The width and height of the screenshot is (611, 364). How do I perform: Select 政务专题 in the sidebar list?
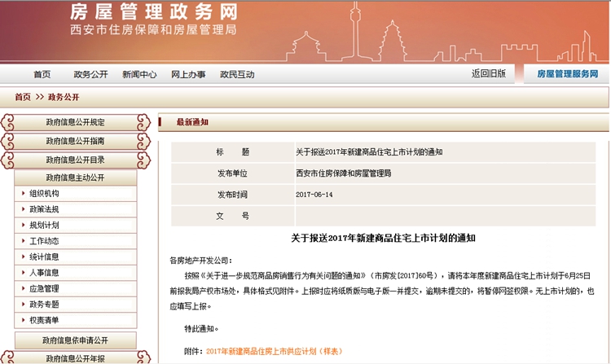44,305
